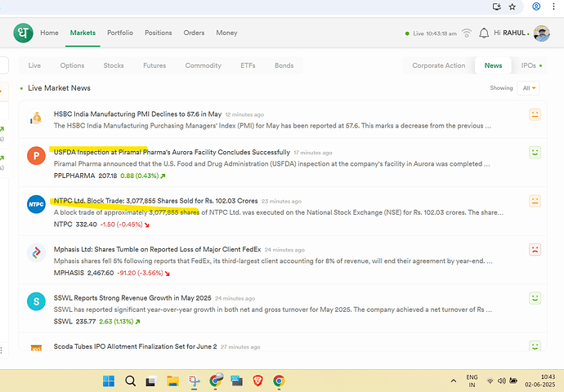Screen dimensions: 564x392
Task: Open Positions page
Action: (159, 33)
